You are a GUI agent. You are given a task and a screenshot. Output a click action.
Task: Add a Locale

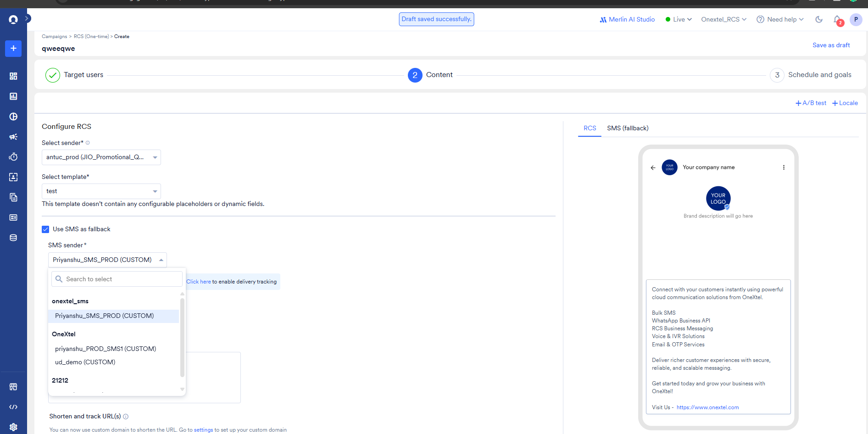coord(845,103)
